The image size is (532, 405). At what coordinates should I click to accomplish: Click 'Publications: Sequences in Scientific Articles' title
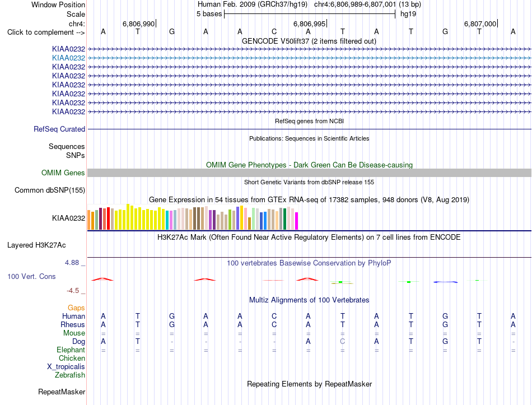[x=309, y=138]
